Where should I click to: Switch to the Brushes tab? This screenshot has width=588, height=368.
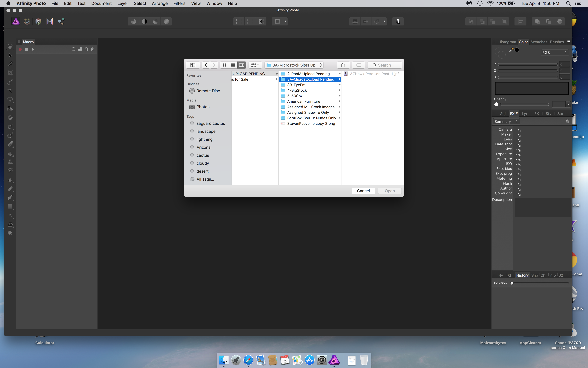pyautogui.click(x=557, y=42)
